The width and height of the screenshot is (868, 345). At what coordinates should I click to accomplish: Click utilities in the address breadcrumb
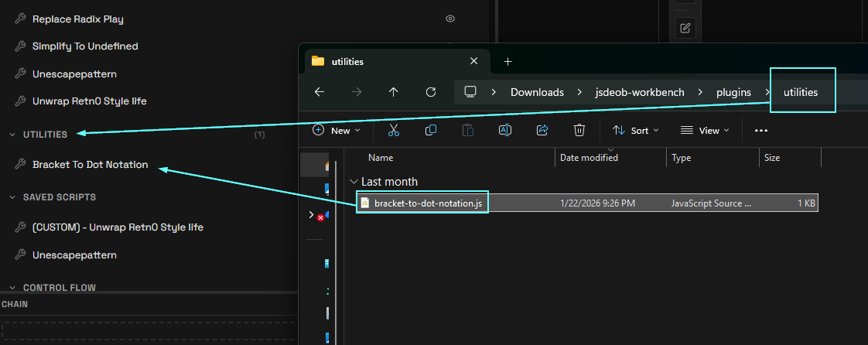(x=801, y=93)
